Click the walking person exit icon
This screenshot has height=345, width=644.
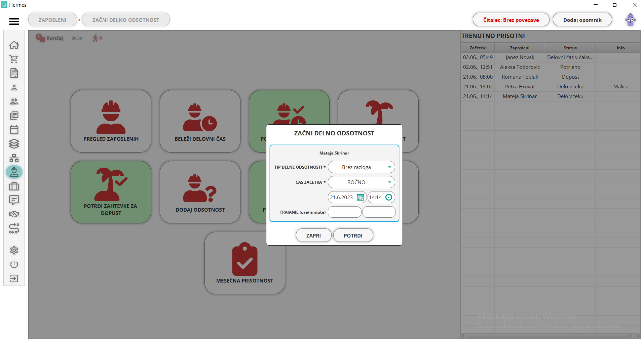[x=97, y=38]
